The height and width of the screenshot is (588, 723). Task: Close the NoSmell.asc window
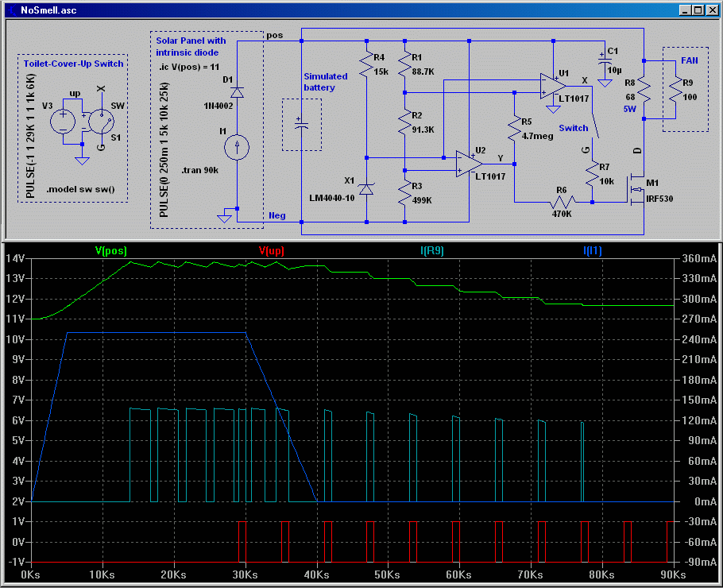point(712,10)
